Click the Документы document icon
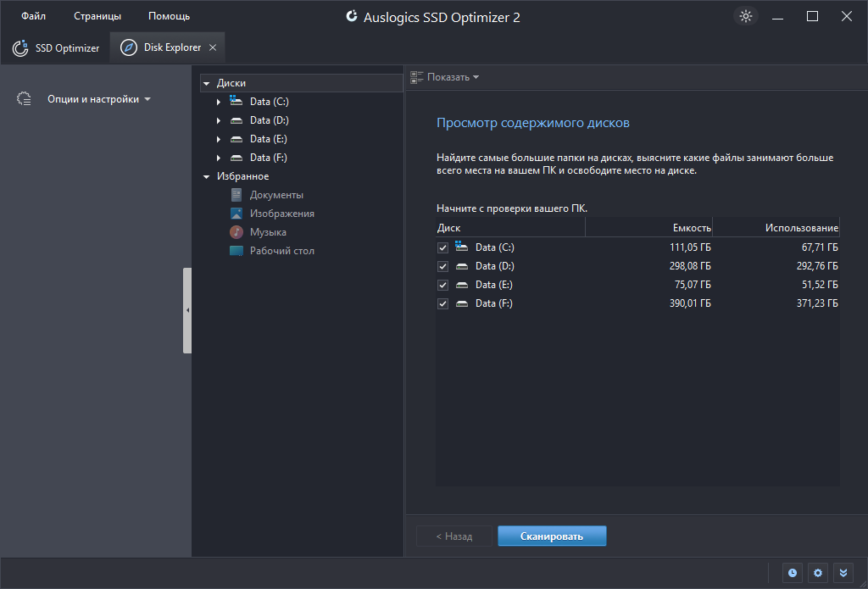The height and width of the screenshot is (589, 868). coord(236,195)
